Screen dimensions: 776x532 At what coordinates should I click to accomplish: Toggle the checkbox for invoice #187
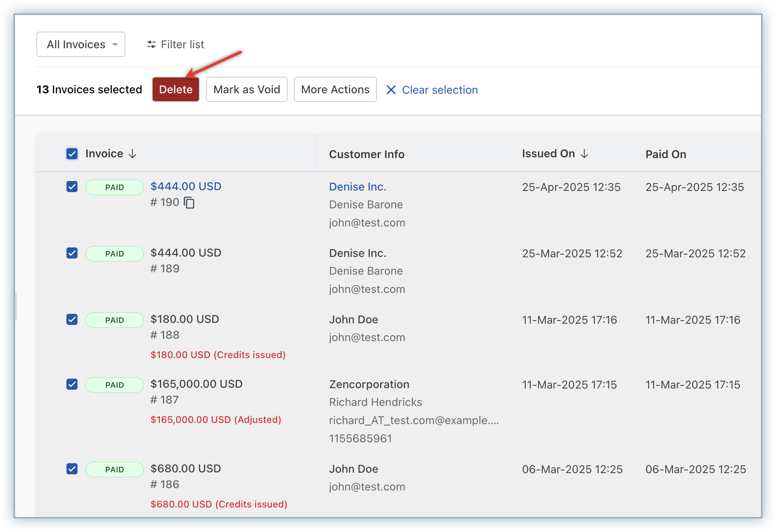[72, 384]
